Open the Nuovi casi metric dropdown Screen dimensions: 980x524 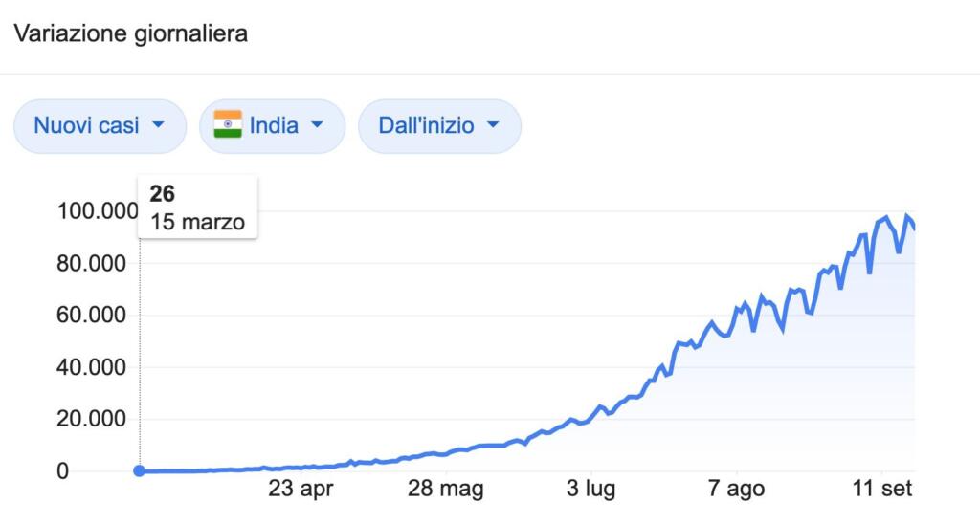tap(100, 126)
